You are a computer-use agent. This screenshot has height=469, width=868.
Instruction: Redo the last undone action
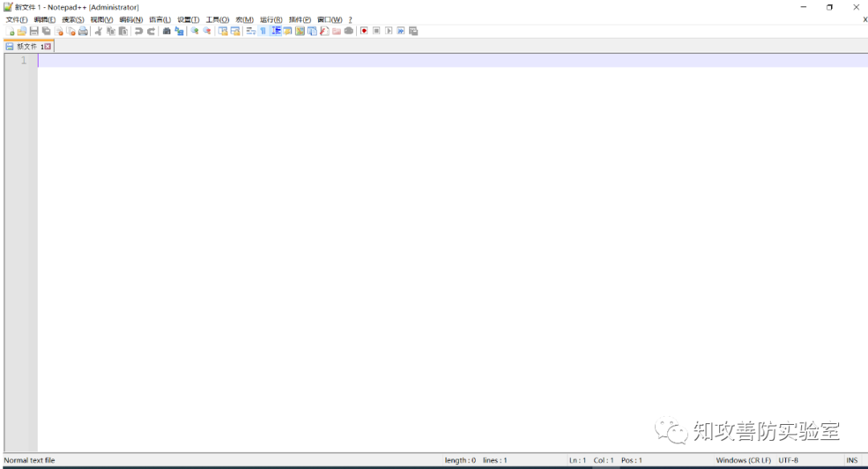coord(150,31)
